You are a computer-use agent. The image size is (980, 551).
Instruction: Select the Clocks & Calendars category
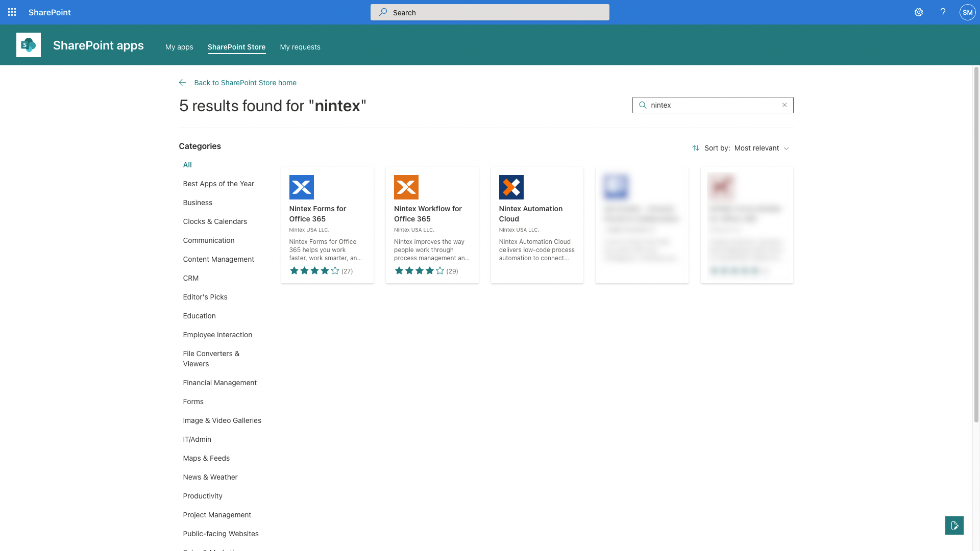215,221
